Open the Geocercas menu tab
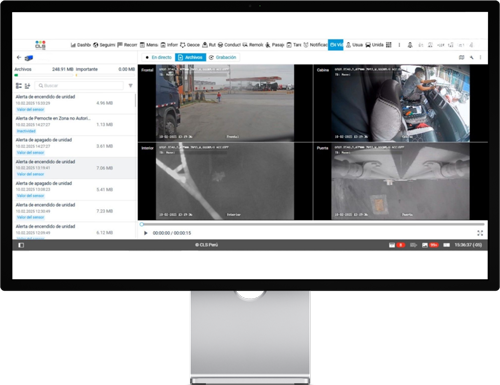 (x=190, y=45)
